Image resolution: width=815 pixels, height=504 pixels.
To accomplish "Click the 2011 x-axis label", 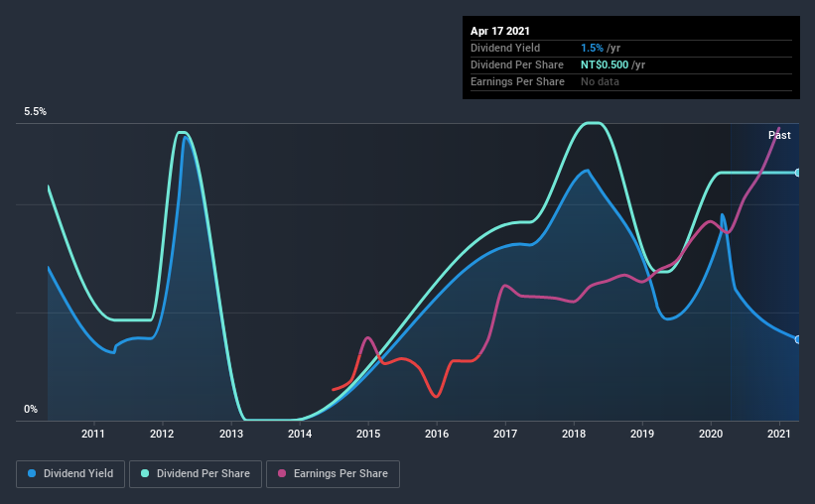I will point(93,434).
